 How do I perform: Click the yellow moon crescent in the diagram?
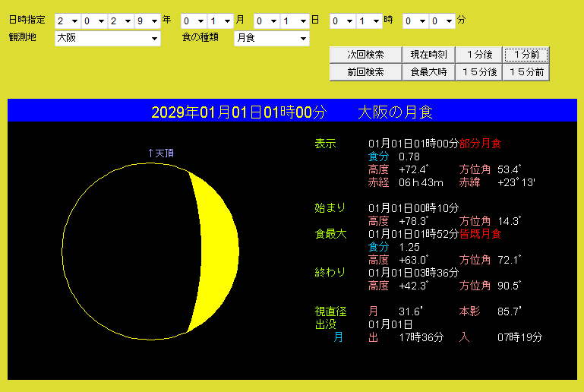[x=216, y=251]
